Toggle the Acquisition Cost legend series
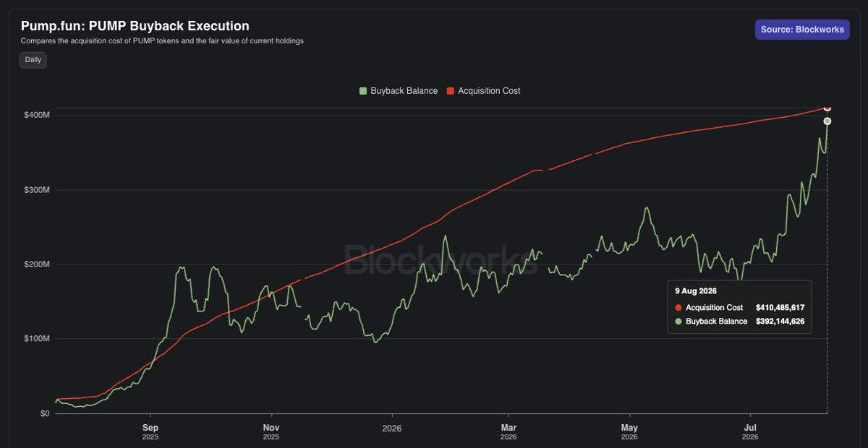The image size is (868, 448). point(484,91)
